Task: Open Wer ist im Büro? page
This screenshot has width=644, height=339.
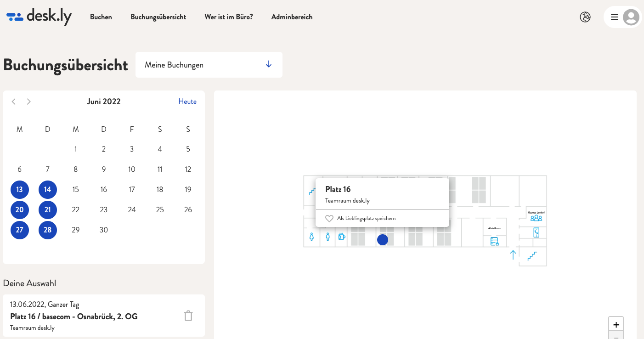Action: click(229, 17)
